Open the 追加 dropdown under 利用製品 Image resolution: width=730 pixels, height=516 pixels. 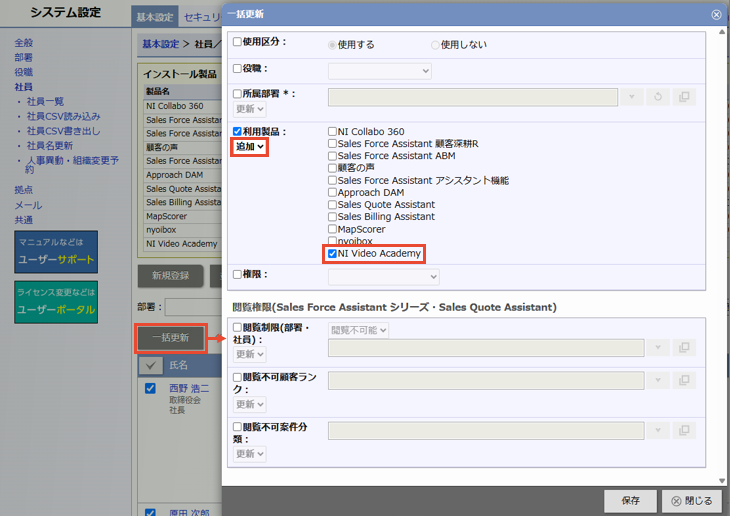tap(250, 147)
